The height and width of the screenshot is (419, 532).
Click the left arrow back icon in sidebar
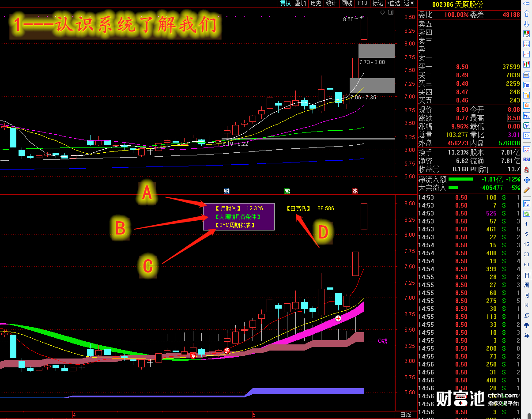tap(526, 4)
